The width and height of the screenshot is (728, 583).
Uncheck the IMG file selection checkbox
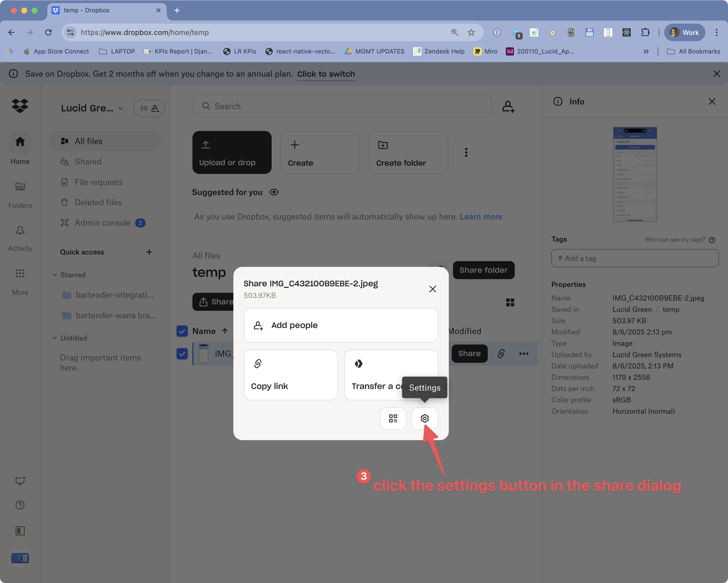(182, 354)
